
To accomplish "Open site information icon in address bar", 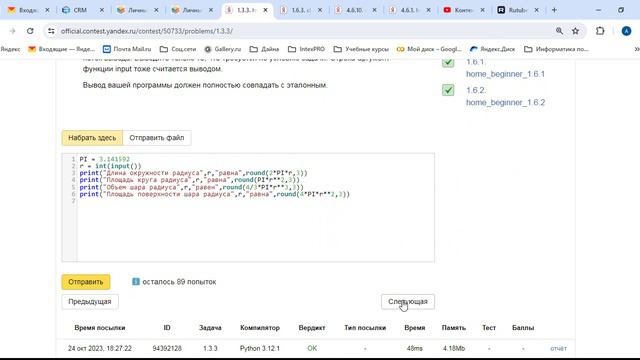I will click(51, 31).
